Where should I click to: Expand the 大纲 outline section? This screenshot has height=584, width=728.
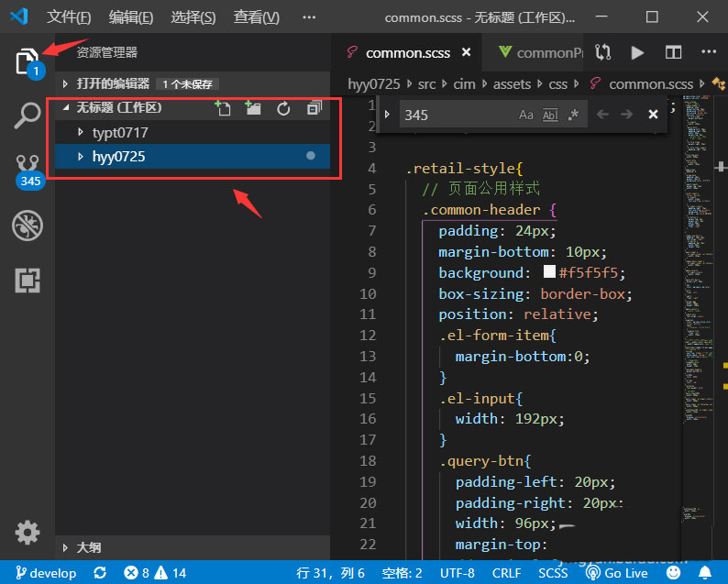pos(88,547)
